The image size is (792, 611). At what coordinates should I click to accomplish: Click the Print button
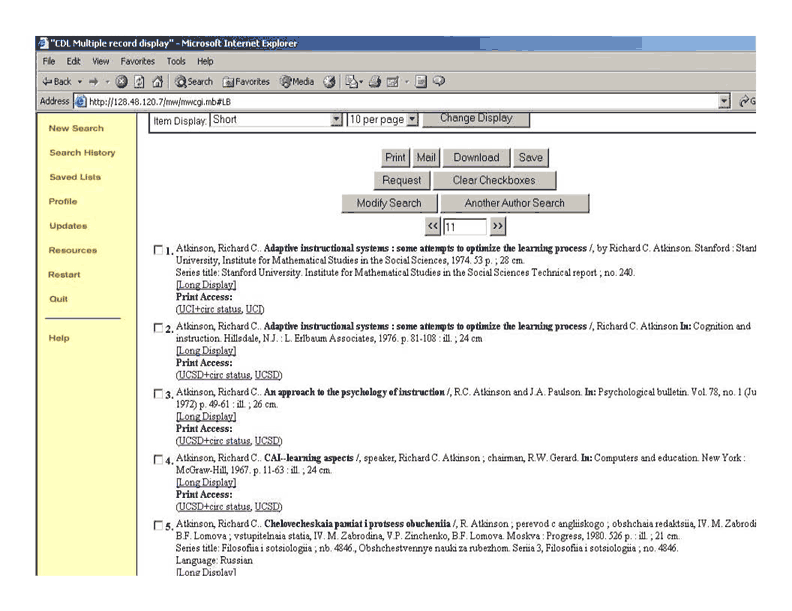click(x=395, y=158)
